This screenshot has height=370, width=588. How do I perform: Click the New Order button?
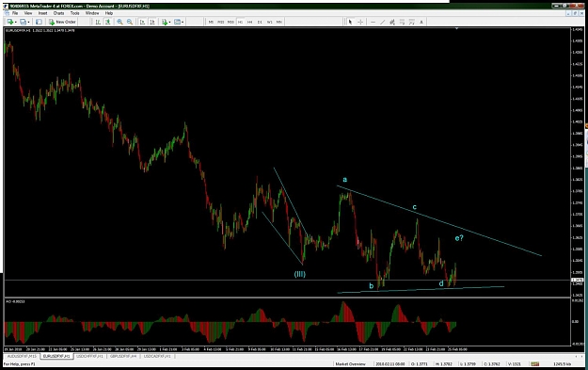[x=62, y=22]
